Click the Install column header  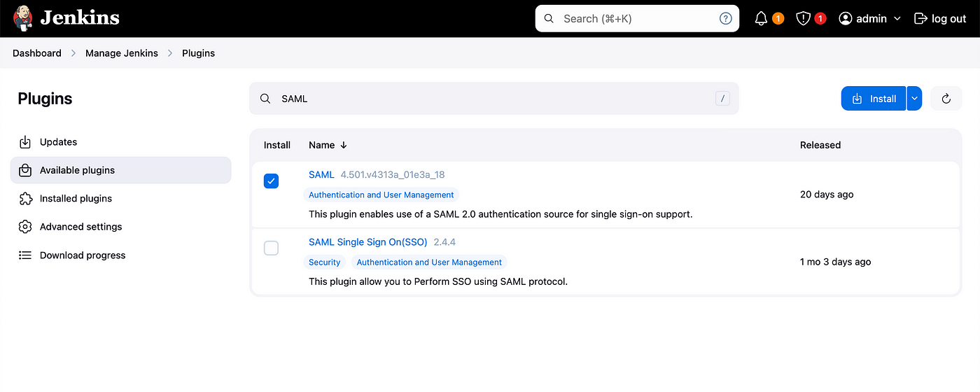277,145
